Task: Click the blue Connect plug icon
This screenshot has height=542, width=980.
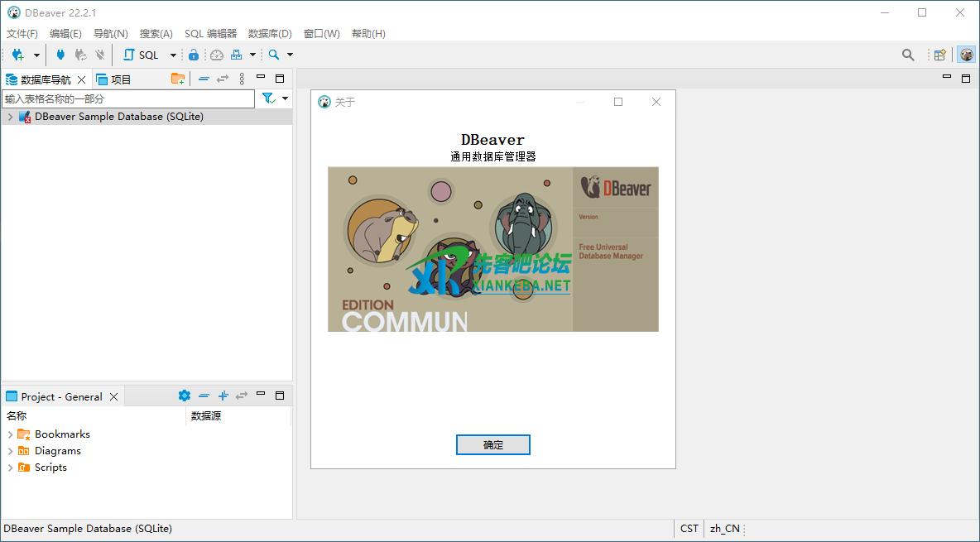Action: [x=60, y=55]
